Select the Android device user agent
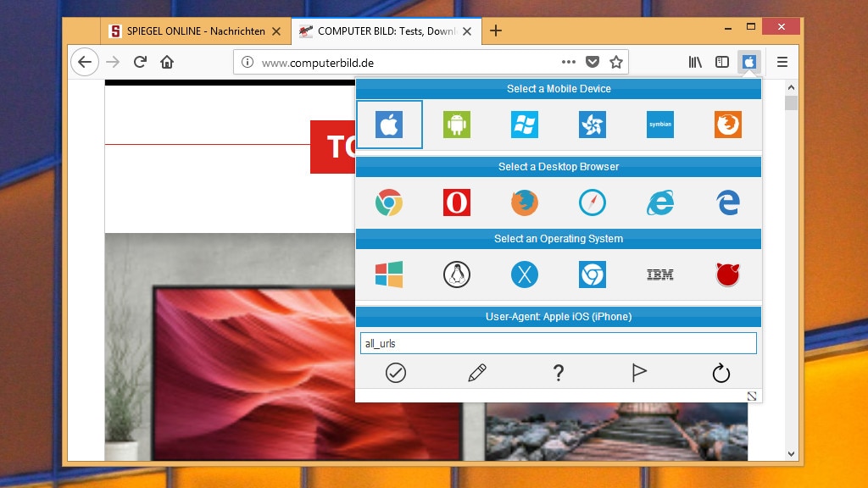This screenshot has width=868, height=488. click(x=457, y=124)
